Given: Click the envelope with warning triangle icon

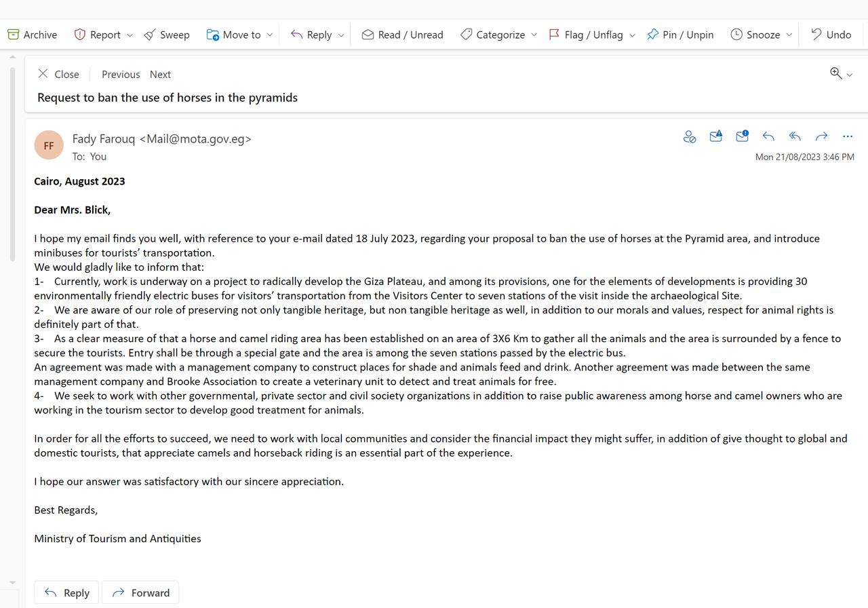Looking at the screenshot, I should [x=716, y=136].
